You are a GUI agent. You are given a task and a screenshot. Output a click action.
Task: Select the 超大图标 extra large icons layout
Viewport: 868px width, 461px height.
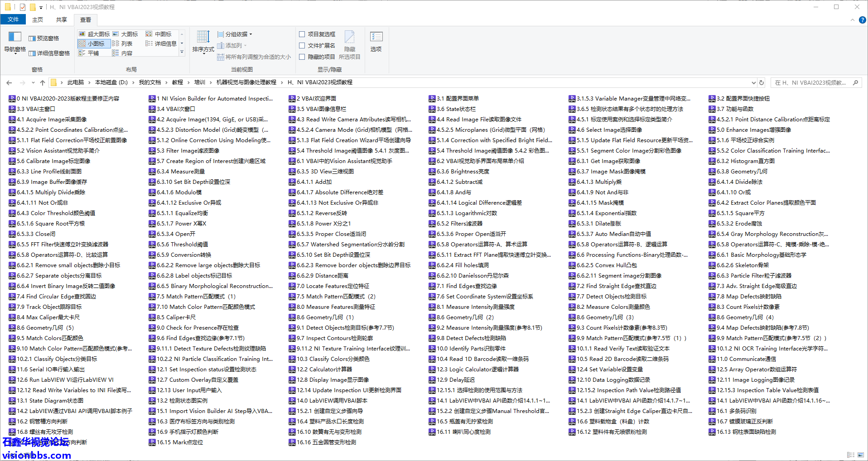[x=95, y=34]
